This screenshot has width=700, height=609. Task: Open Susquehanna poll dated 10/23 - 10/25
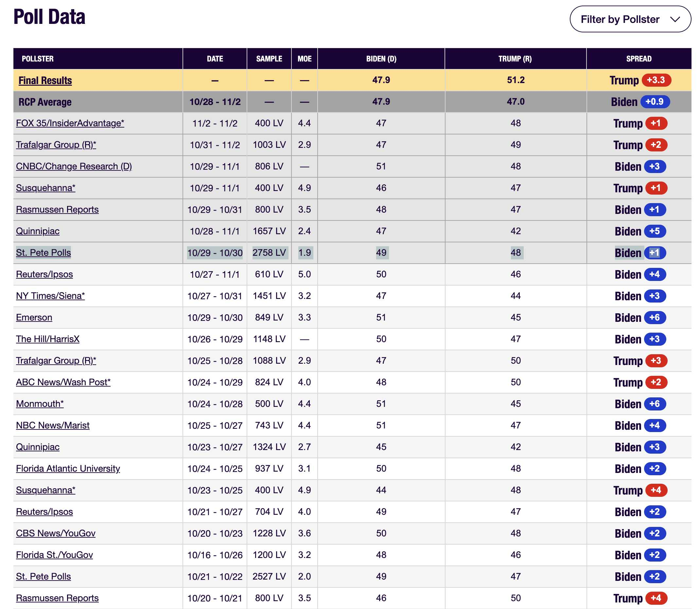point(45,490)
